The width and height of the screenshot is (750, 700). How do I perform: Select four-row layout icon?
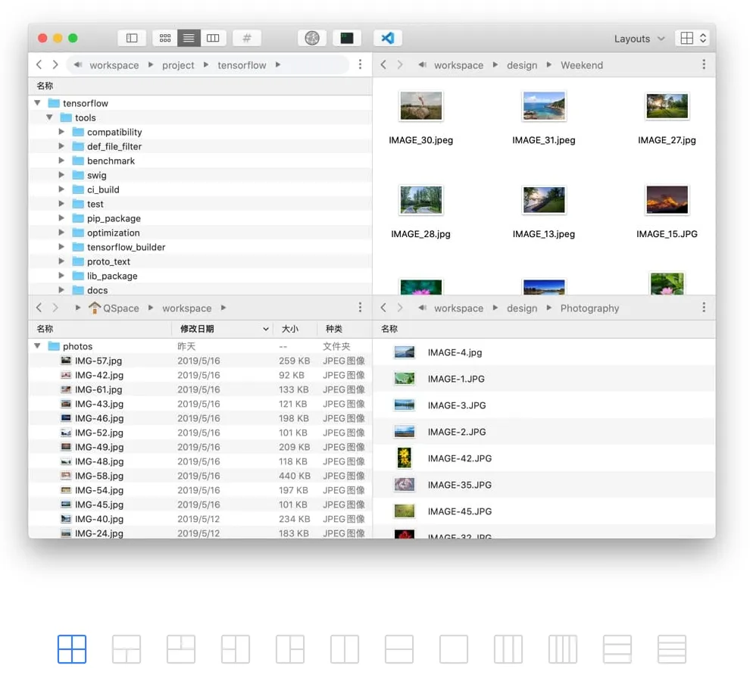pos(671,649)
